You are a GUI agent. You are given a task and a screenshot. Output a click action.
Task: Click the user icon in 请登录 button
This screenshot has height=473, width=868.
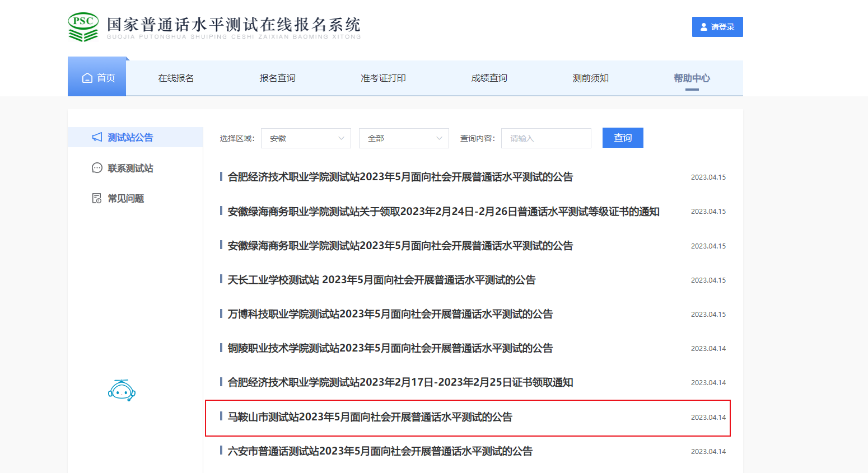(704, 27)
